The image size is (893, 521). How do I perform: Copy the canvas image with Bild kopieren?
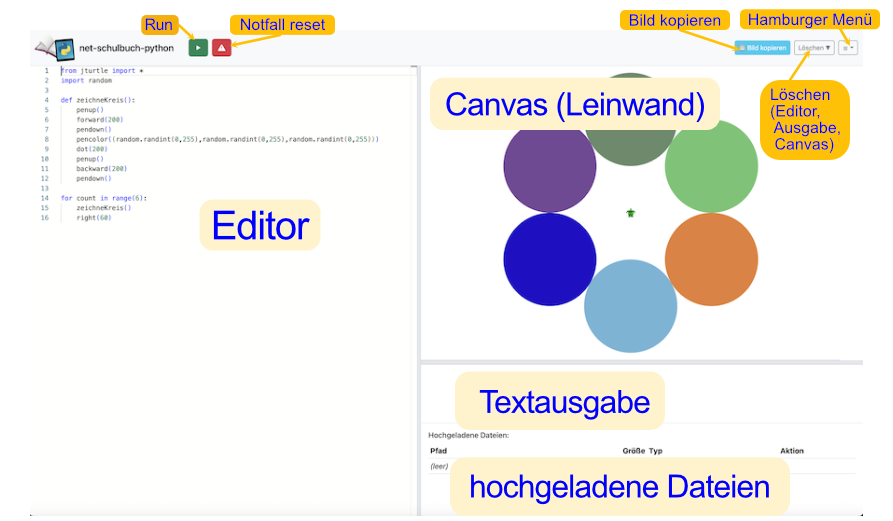(762, 48)
